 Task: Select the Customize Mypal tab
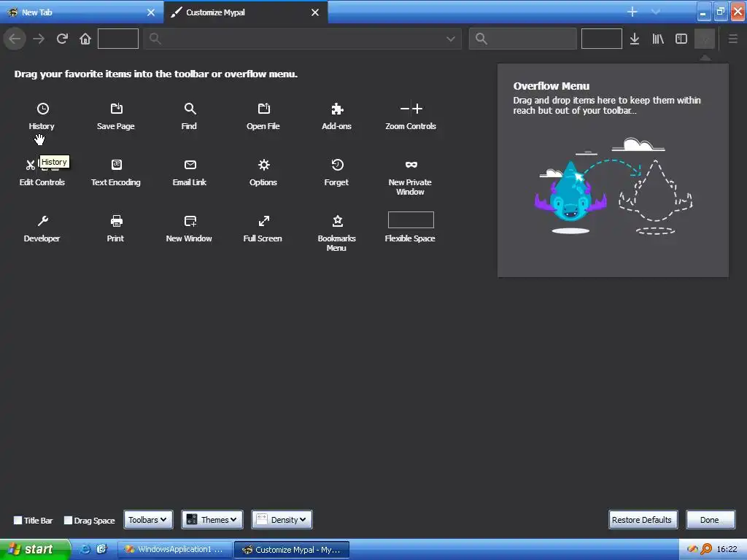pyautogui.click(x=245, y=12)
